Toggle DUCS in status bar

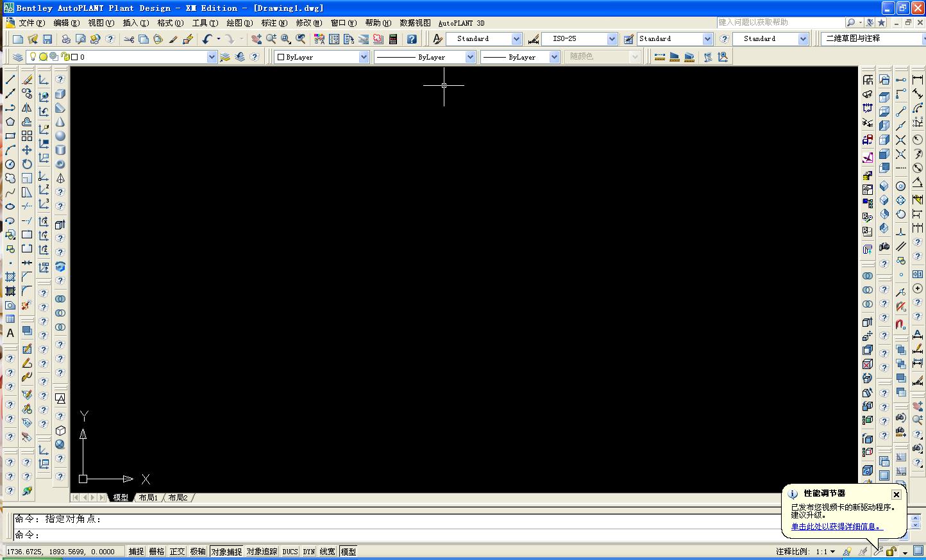(x=290, y=552)
